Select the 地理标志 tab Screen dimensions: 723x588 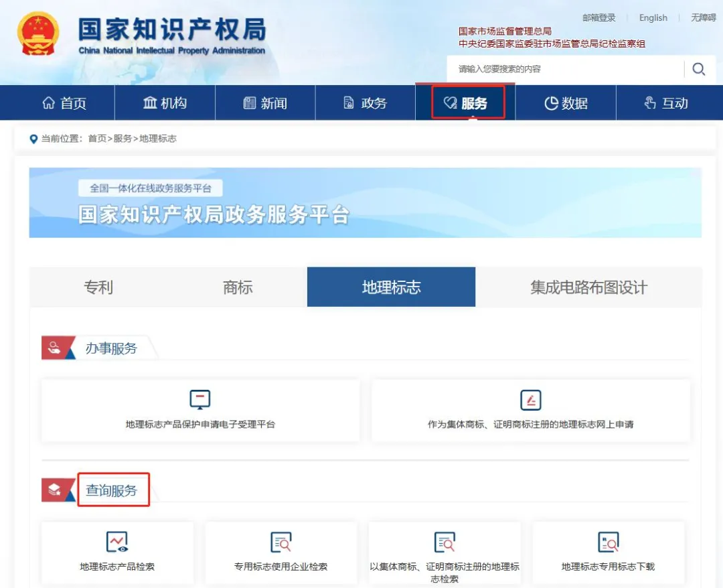[391, 287]
